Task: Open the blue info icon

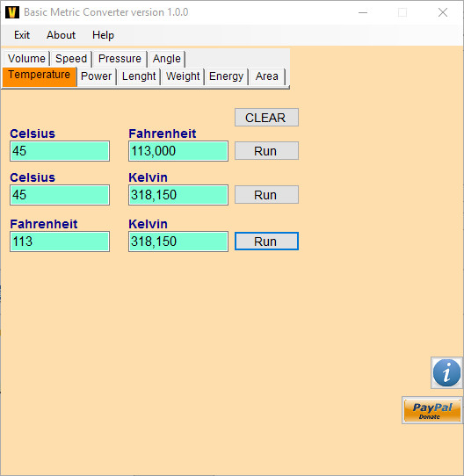Action: (446, 372)
